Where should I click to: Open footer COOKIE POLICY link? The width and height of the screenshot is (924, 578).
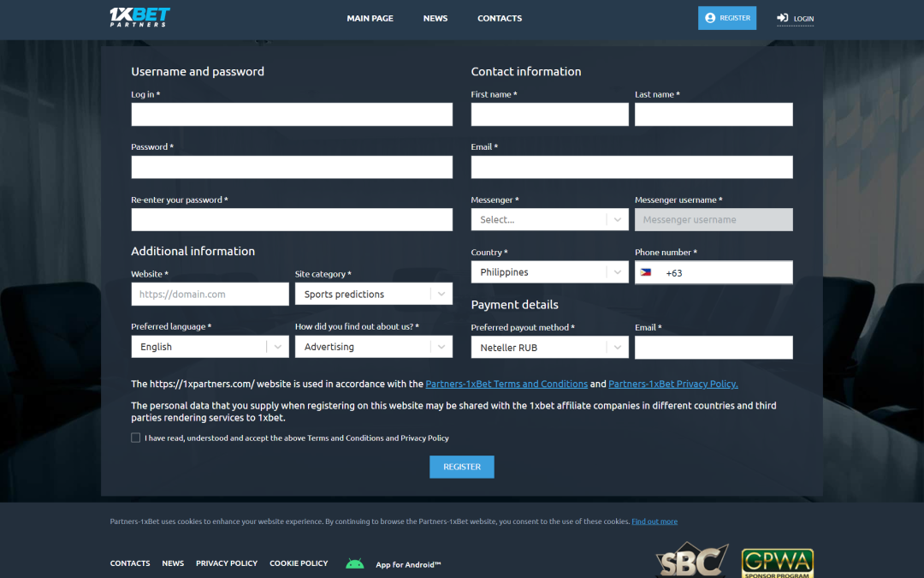pyautogui.click(x=299, y=563)
